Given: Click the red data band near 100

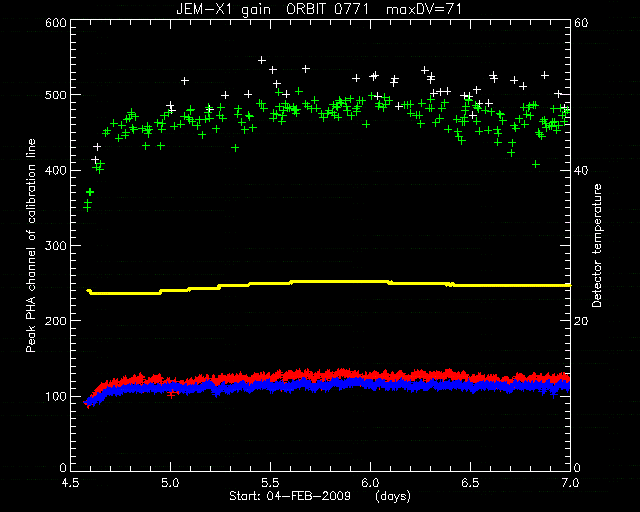Looking at the screenshot, I should [x=327, y=374].
